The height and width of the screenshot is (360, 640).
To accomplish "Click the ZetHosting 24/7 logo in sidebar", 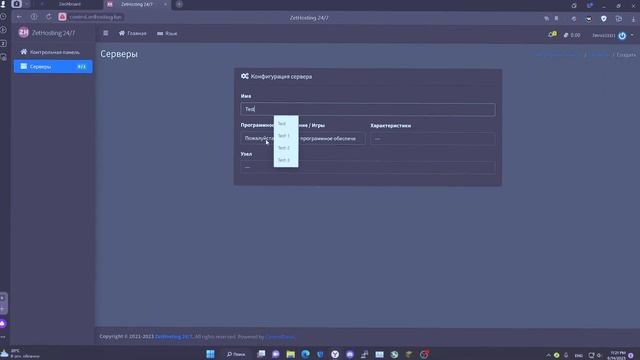I will 47,33.
